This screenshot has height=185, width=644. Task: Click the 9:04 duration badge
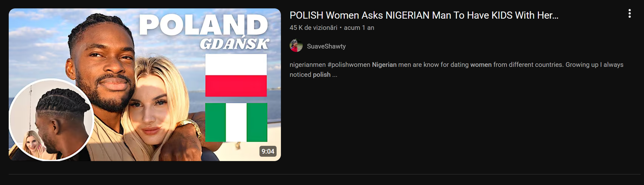268,151
